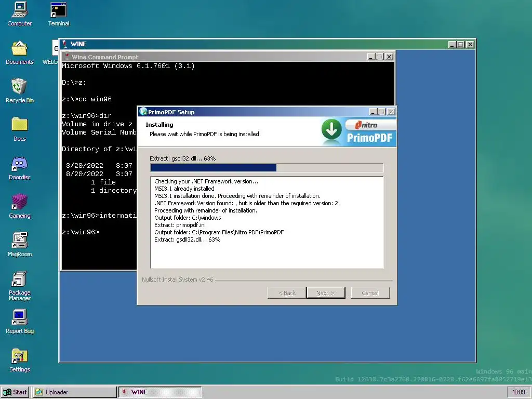Open the Computer desktop icon
This screenshot has width=532, height=399.
(x=19, y=14)
